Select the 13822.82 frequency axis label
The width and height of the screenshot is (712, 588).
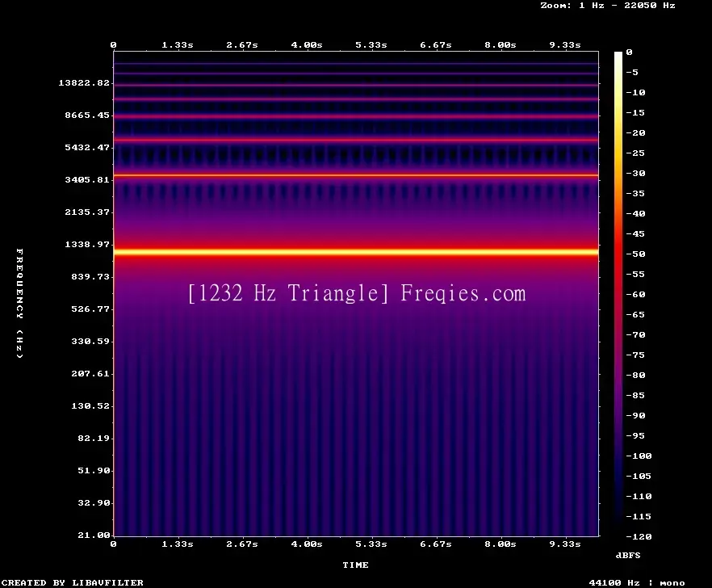pyautogui.click(x=84, y=82)
